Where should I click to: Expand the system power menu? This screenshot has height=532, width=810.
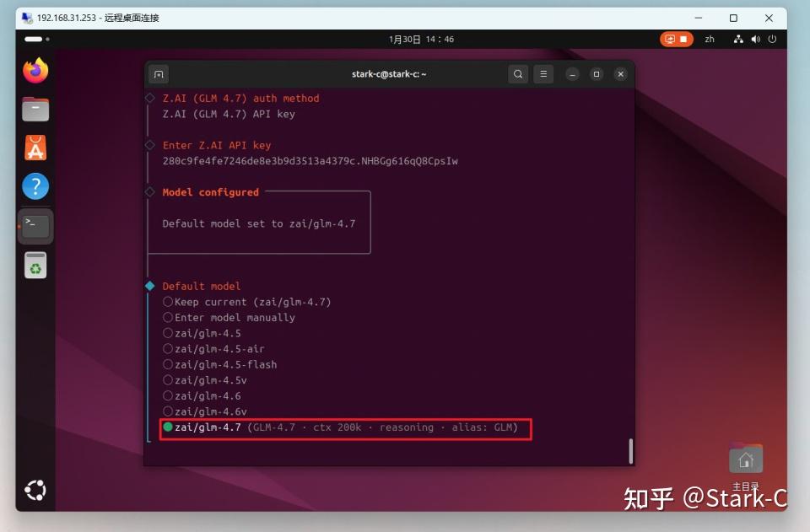point(772,40)
